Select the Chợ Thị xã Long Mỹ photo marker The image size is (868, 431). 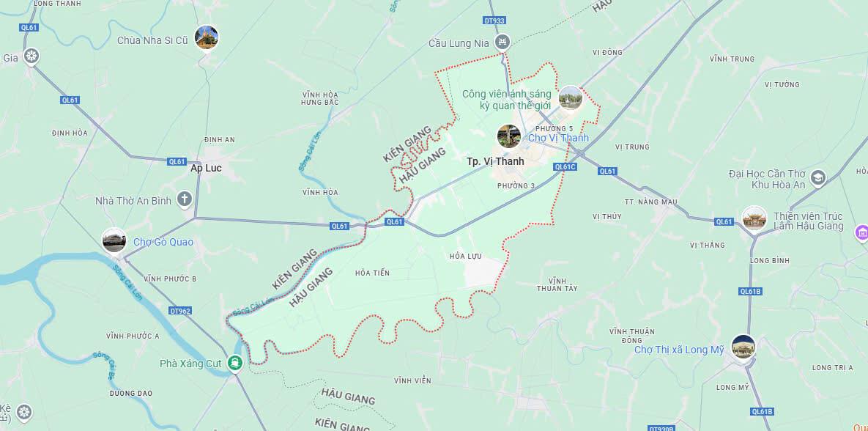tap(743, 347)
